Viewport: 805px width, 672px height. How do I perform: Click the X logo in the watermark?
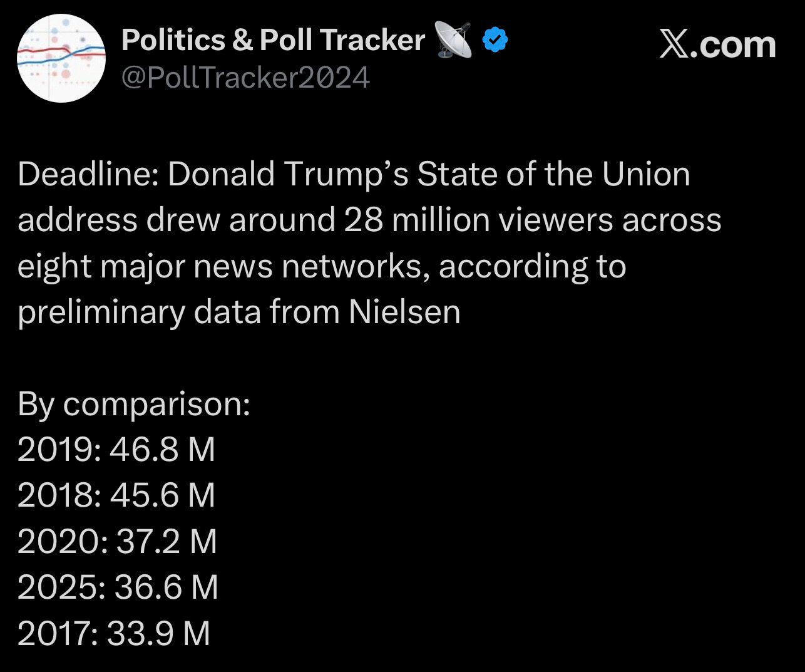[x=673, y=45]
